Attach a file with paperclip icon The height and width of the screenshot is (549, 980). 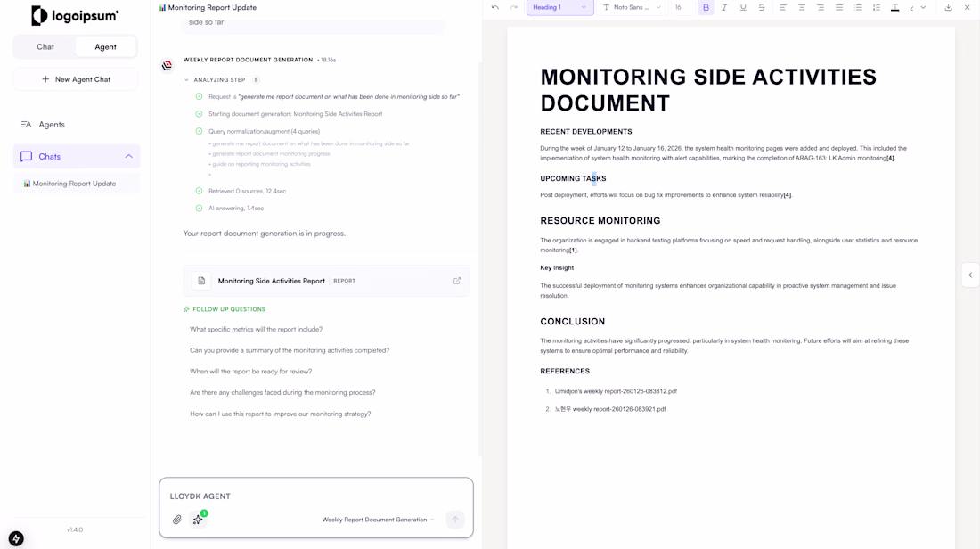[177, 520]
